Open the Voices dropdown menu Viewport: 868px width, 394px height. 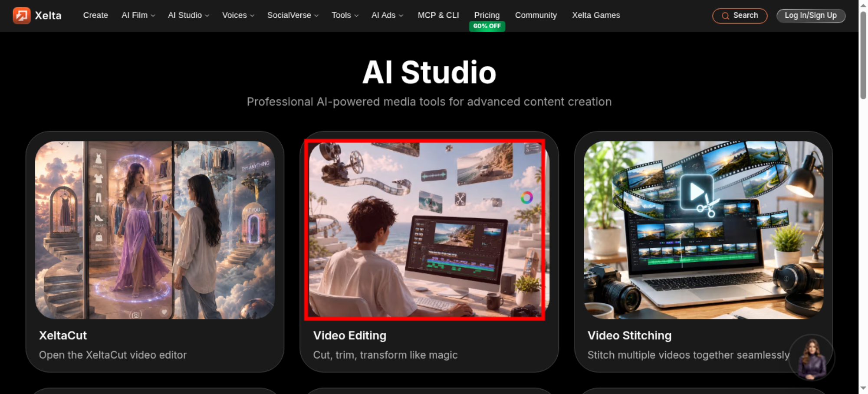238,15
